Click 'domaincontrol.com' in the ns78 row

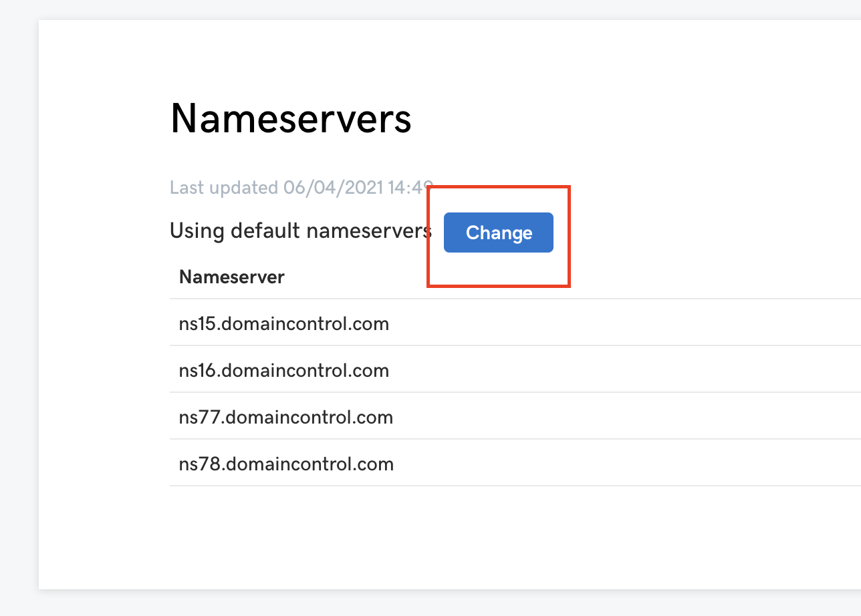click(308, 464)
